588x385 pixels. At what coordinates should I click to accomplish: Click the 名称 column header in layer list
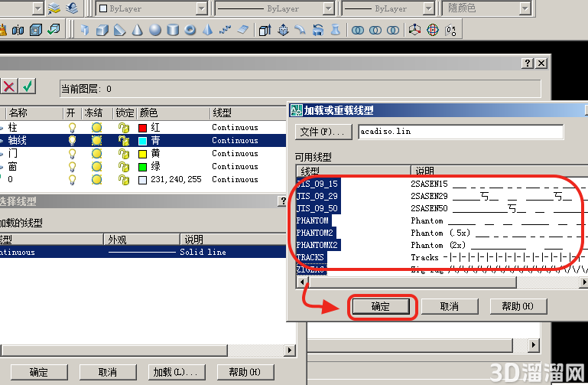pyautogui.click(x=34, y=113)
